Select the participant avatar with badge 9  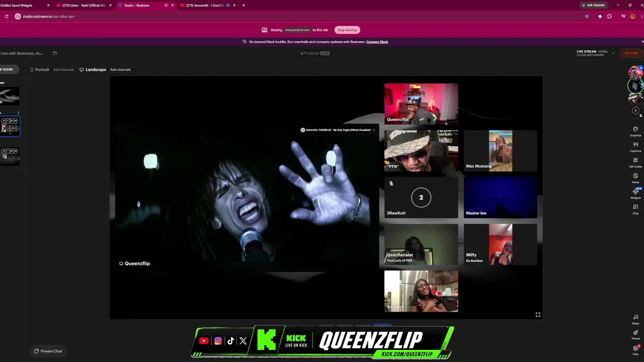tap(635, 73)
